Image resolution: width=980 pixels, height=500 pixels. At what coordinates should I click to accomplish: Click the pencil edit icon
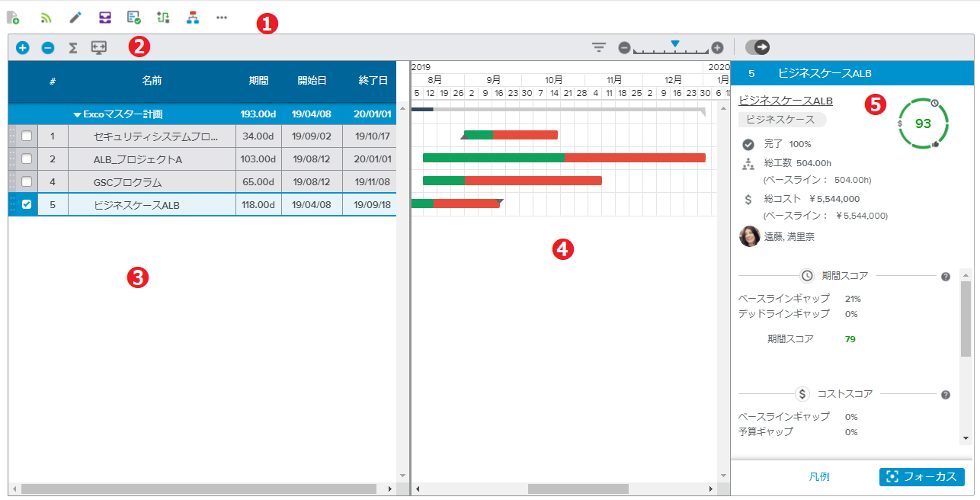(75, 17)
